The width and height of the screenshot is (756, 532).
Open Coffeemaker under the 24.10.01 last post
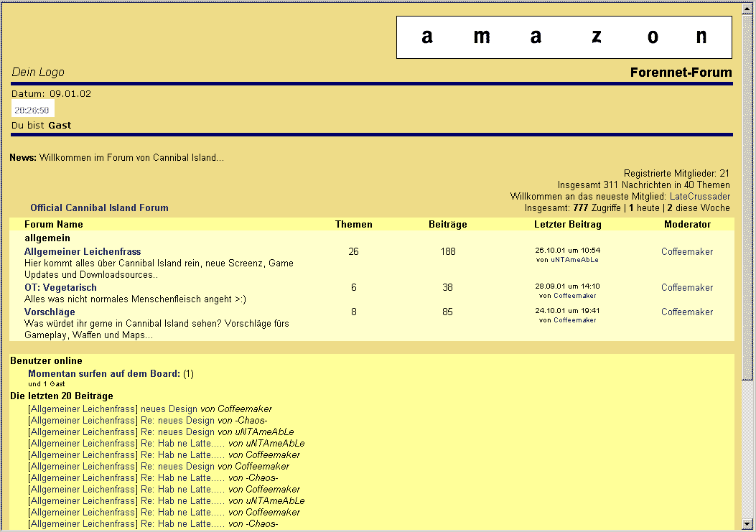point(574,319)
